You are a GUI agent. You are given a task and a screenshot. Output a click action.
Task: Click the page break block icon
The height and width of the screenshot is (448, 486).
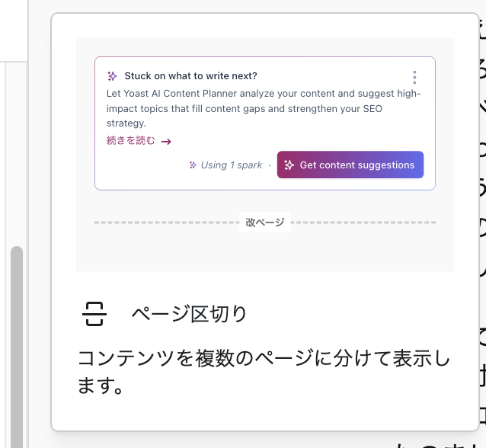point(94,314)
